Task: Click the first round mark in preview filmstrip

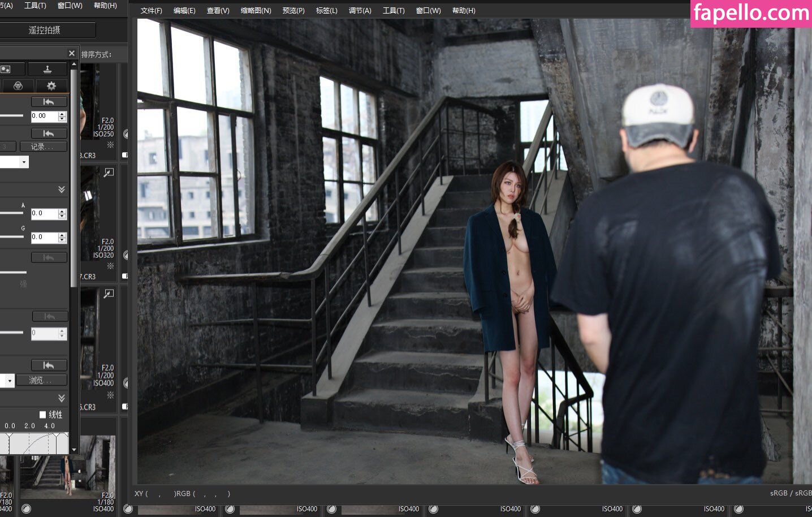Action: [x=128, y=509]
